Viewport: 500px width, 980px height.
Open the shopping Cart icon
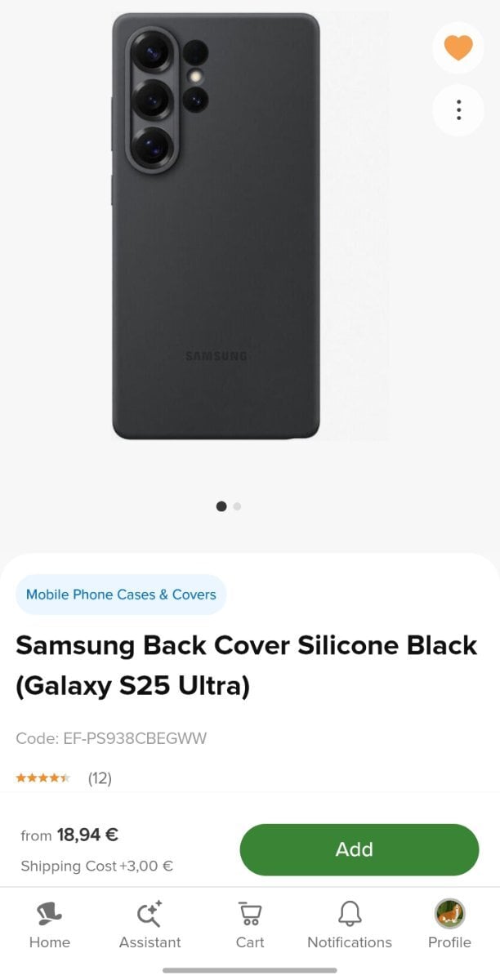pyautogui.click(x=250, y=912)
